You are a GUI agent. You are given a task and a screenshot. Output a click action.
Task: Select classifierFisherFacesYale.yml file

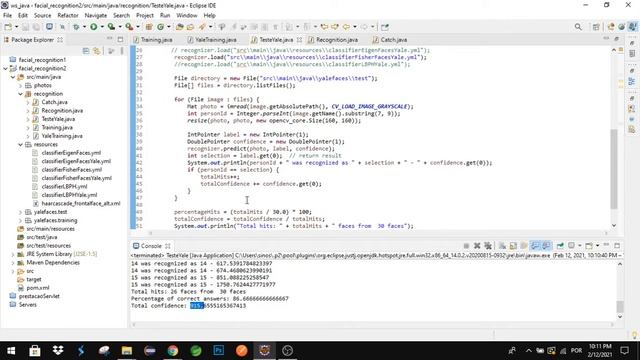pos(76,178)
